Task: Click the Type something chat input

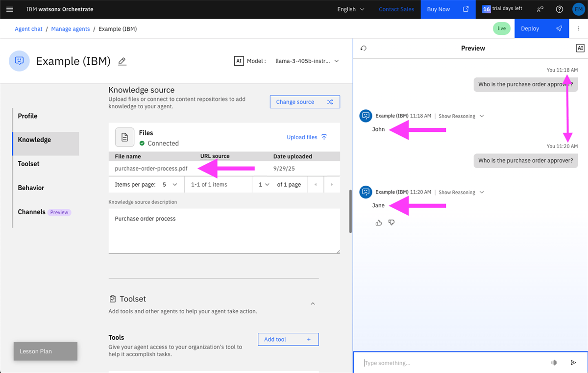Action: click(x=453, y=363)
